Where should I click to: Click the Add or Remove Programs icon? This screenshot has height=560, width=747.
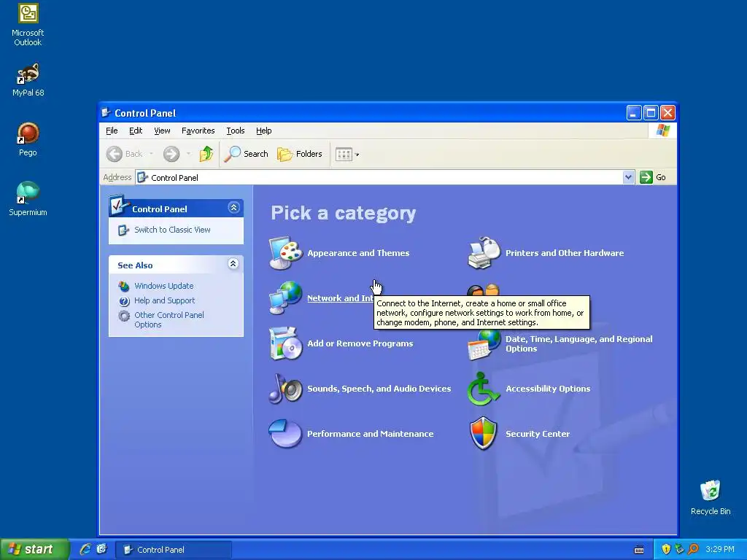(x=285, y=343)
